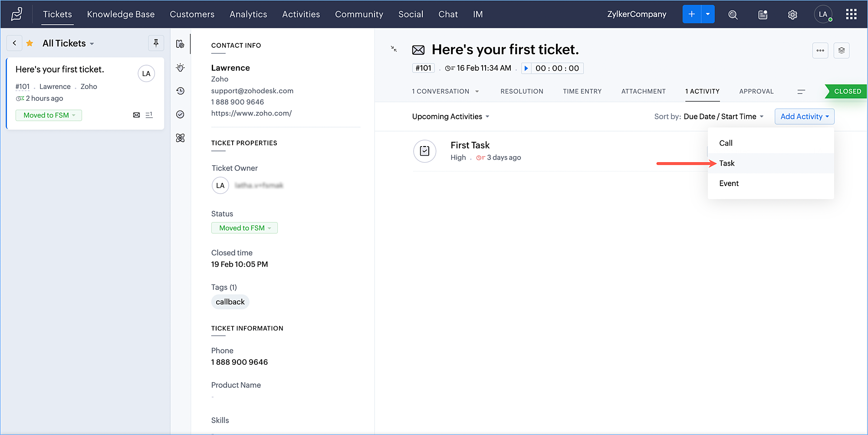Open the Due Date / Start Time sort dropdown
This screenshot has width=868, height=435.
click(x=723, y=117)
